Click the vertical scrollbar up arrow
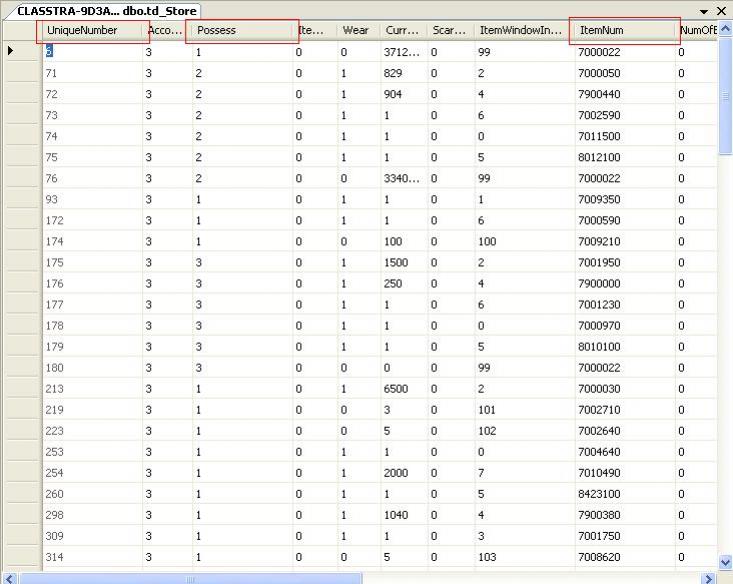 coord(725,30)
